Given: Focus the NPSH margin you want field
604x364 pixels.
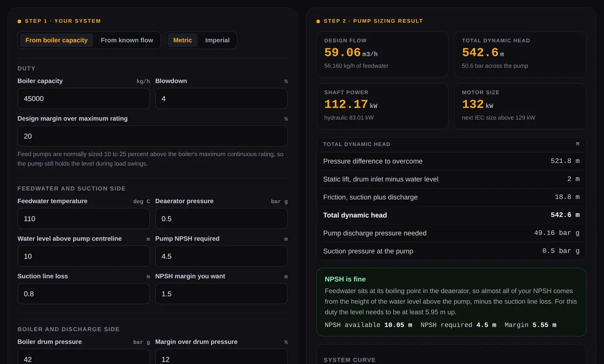Looking at the screenshot, I should (221, 293).
